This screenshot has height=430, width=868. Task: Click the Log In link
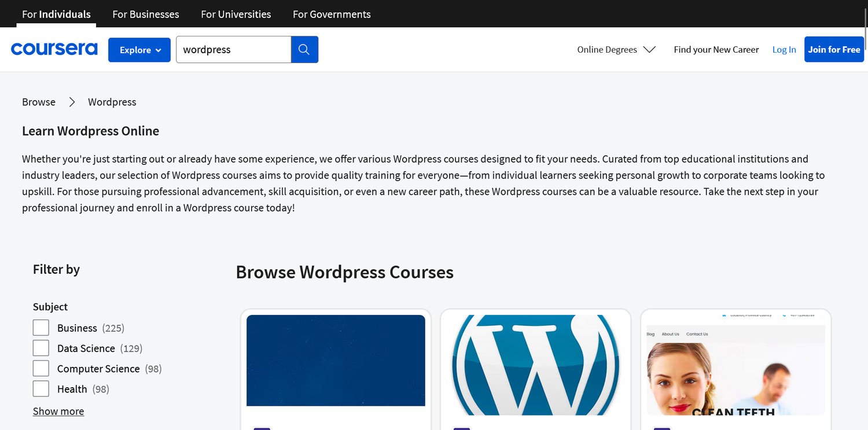tap(784, 50)
